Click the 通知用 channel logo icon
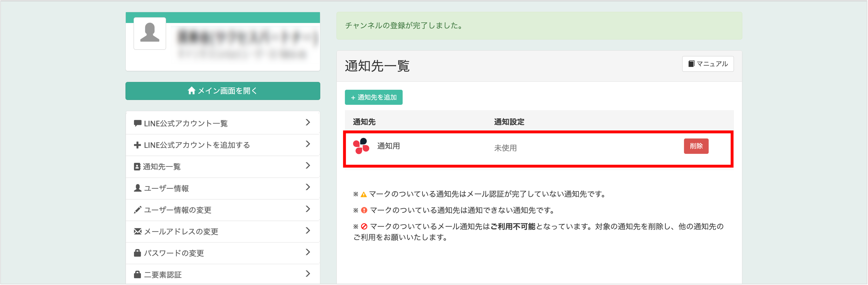868x285 pixels. tap(361, 146)
